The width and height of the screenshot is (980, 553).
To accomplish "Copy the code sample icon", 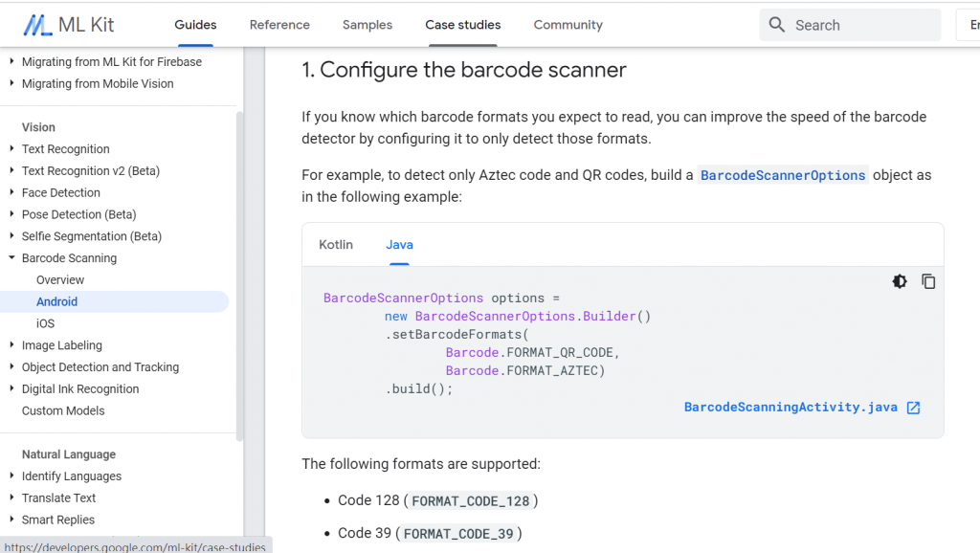I will pos(928,281).
